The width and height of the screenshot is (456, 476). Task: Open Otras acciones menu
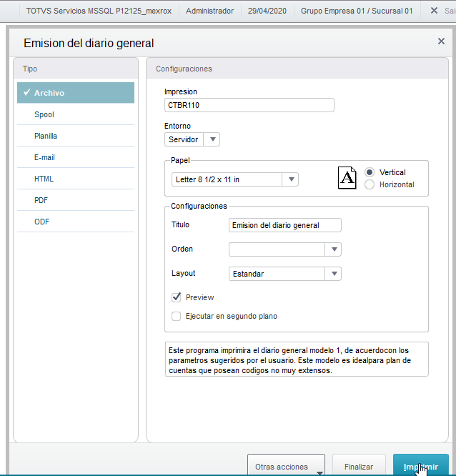point(286,465)
